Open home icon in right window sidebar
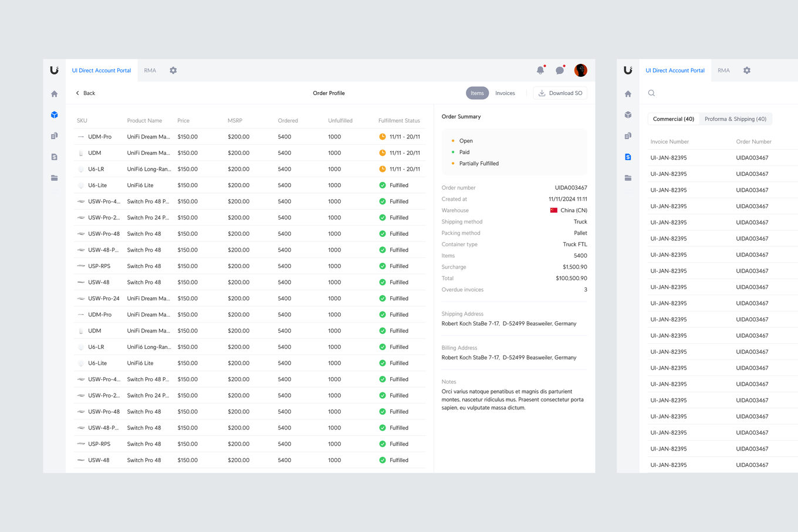This screenshot has width=798, height=532. pos(628,94)
